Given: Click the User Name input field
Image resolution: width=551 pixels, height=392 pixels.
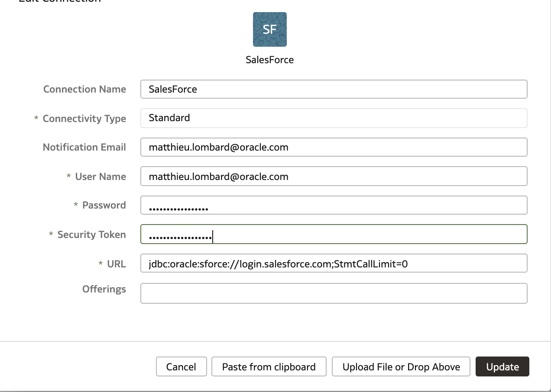Looking at the screenshot, I should pos(334,176).
